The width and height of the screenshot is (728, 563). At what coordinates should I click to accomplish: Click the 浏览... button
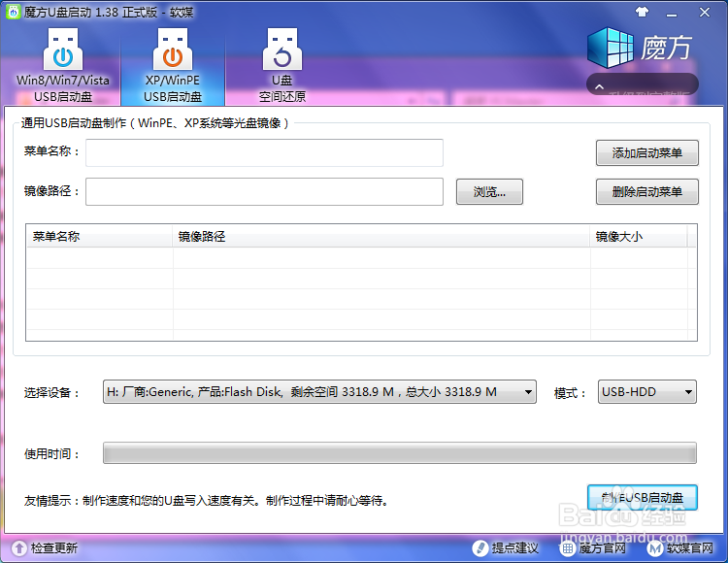489,191
